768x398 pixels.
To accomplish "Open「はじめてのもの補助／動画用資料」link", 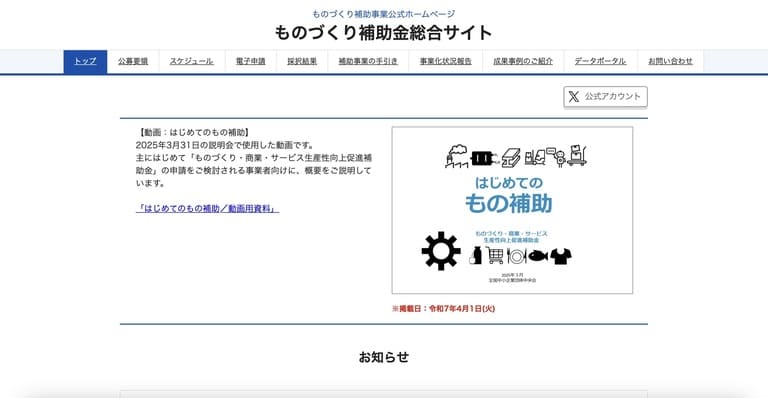I will (208, 209).
